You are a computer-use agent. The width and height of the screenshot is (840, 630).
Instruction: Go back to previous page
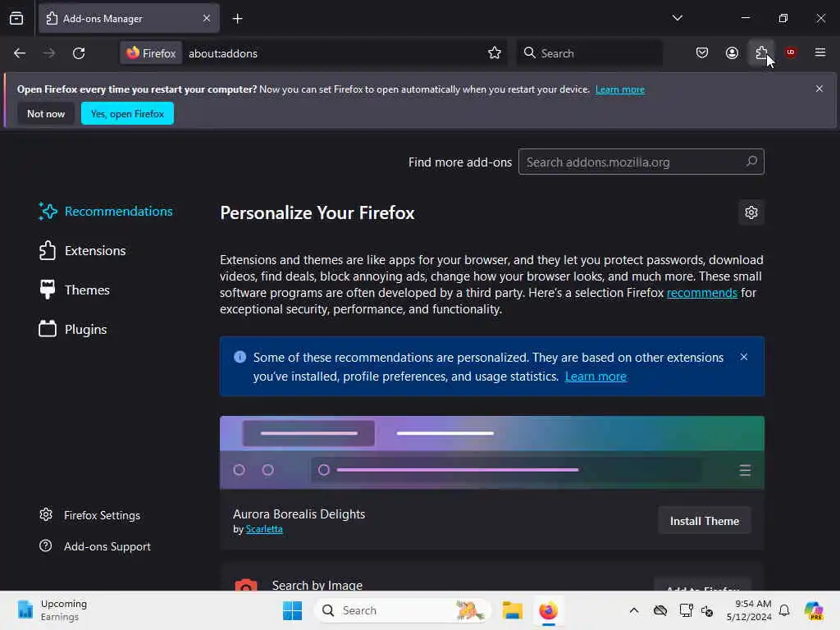click(20, 53)
